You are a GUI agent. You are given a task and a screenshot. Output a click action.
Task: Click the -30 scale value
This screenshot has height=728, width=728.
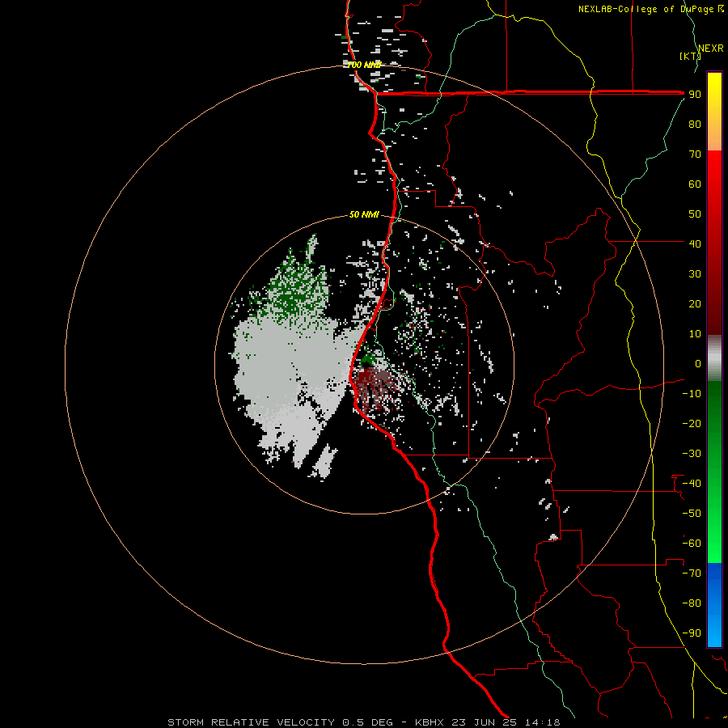click(692, 454)
